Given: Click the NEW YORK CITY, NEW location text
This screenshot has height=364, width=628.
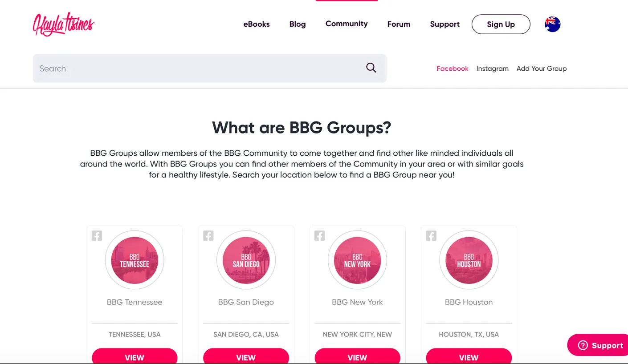Looking at the screenshot, I should [x=357, y=334].
